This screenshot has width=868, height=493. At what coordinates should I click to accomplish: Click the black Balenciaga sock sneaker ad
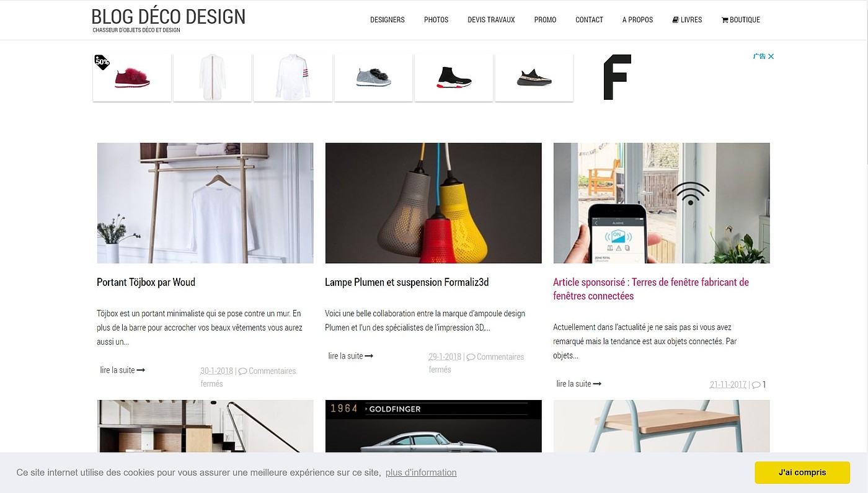click(x=454, y=77)
